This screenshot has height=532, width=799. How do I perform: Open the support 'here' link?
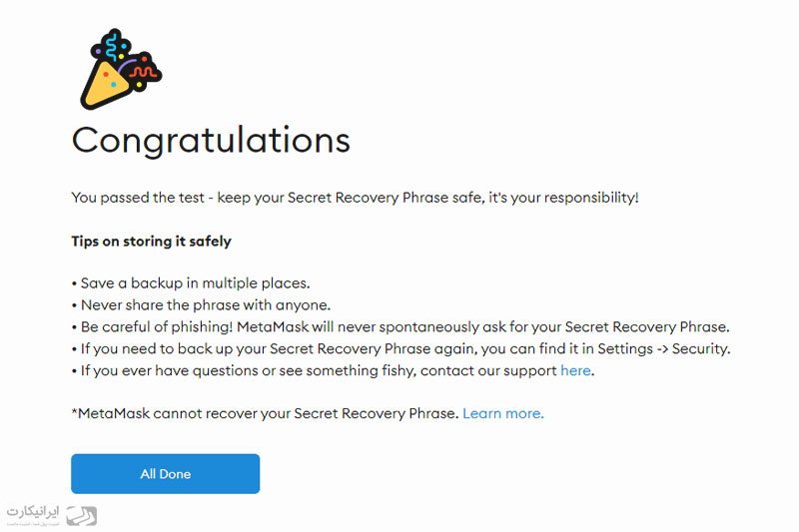pos(575,370)
